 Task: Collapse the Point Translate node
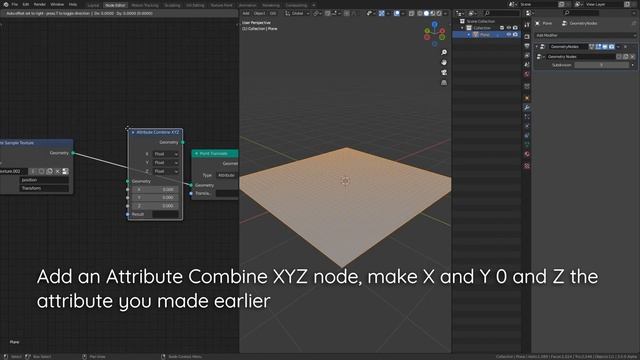coord(196,153)
